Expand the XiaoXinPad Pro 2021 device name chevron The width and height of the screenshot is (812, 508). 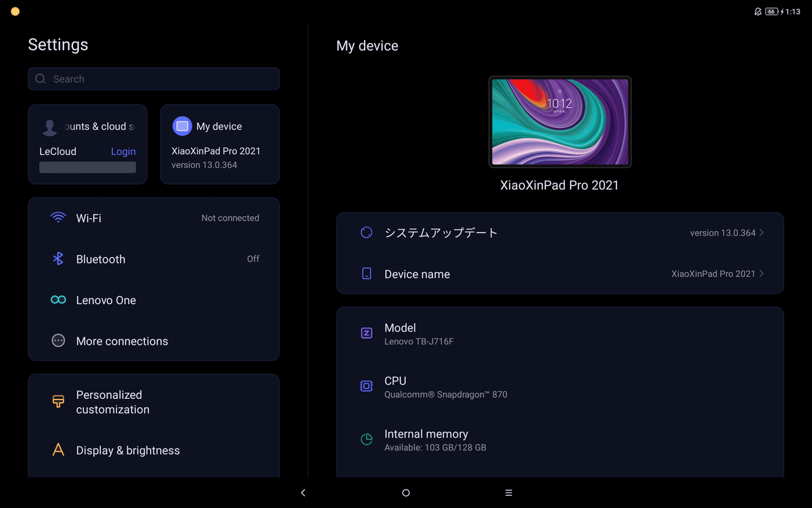tap(761, 274)
